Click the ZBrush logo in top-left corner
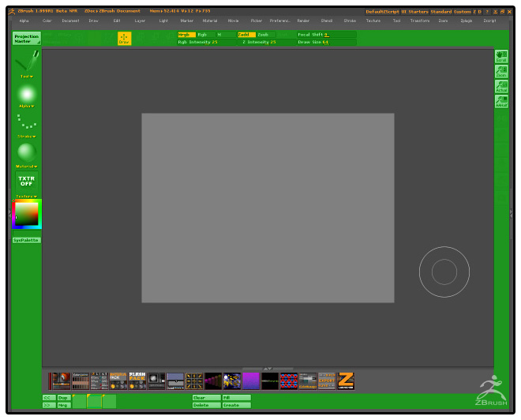Viewport: 521px width, 420px height. (12, 11)
